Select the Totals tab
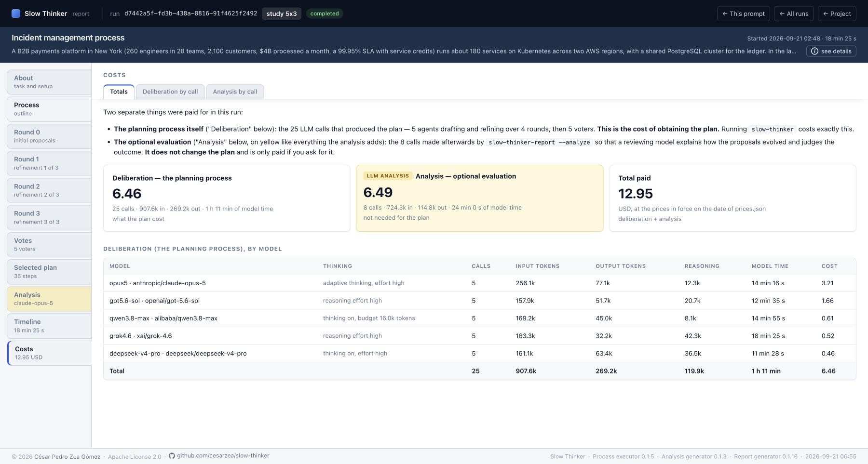 [119, 92]
